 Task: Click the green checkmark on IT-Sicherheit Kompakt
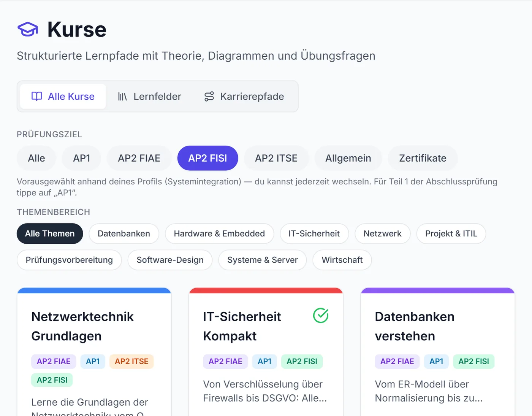(321, 315)
